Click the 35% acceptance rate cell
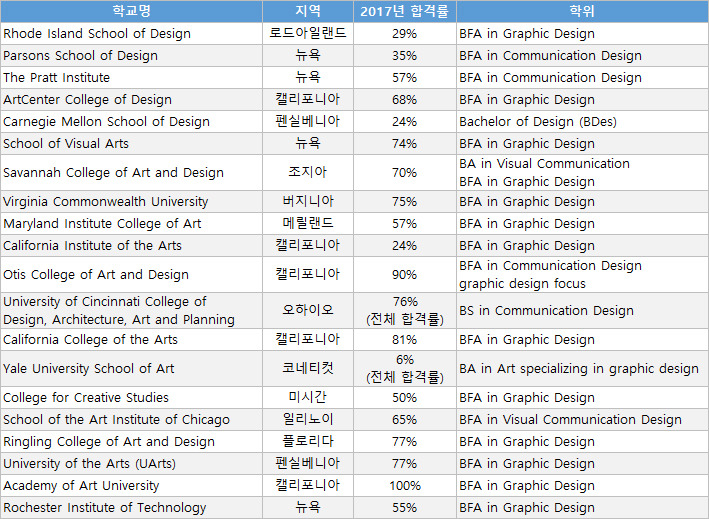 point(405,56)
